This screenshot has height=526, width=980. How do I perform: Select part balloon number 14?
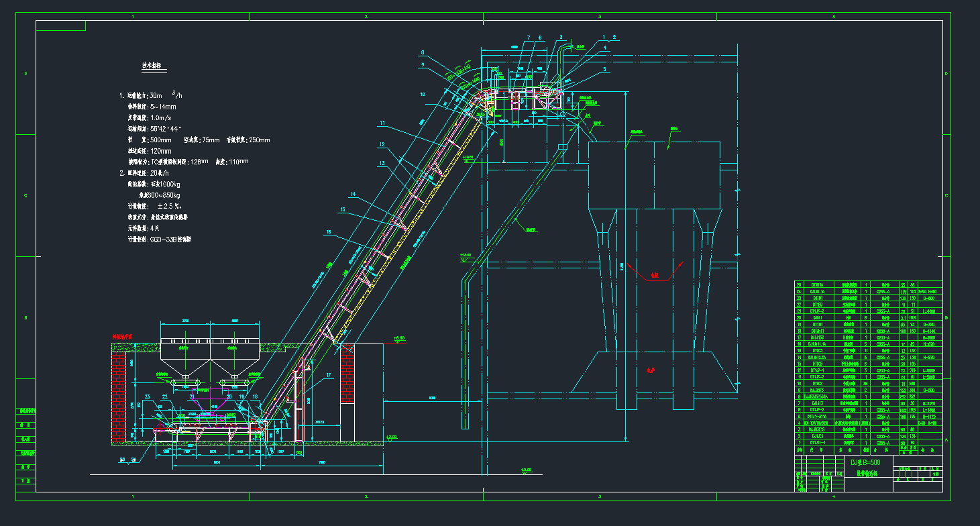352,194
